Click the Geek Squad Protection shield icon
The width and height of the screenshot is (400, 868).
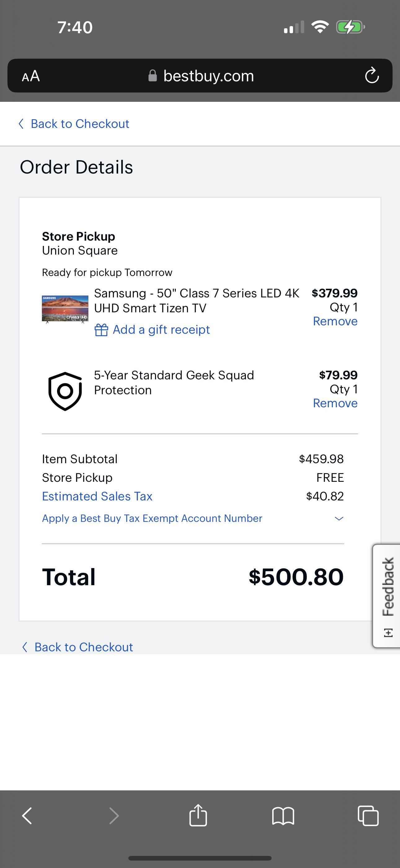coord(65,391)
